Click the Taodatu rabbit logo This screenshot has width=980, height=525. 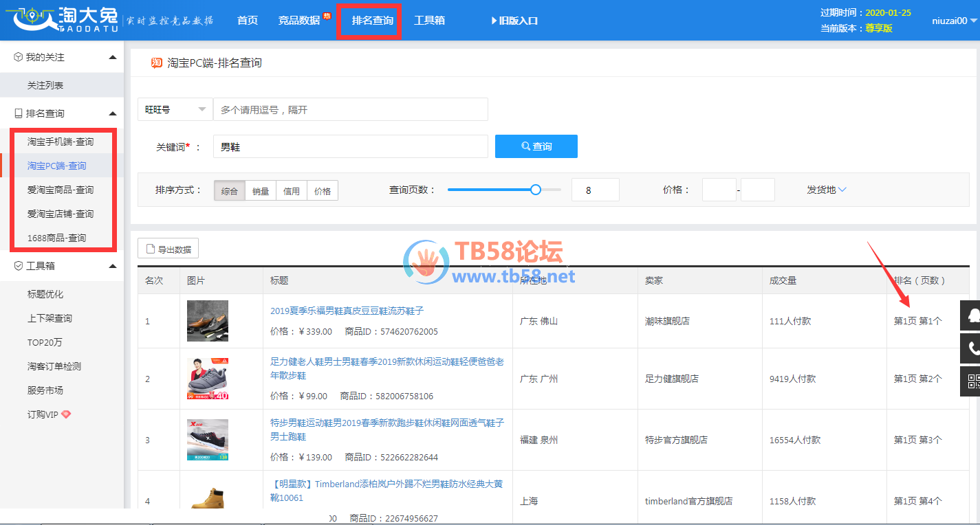coord(66,19)
